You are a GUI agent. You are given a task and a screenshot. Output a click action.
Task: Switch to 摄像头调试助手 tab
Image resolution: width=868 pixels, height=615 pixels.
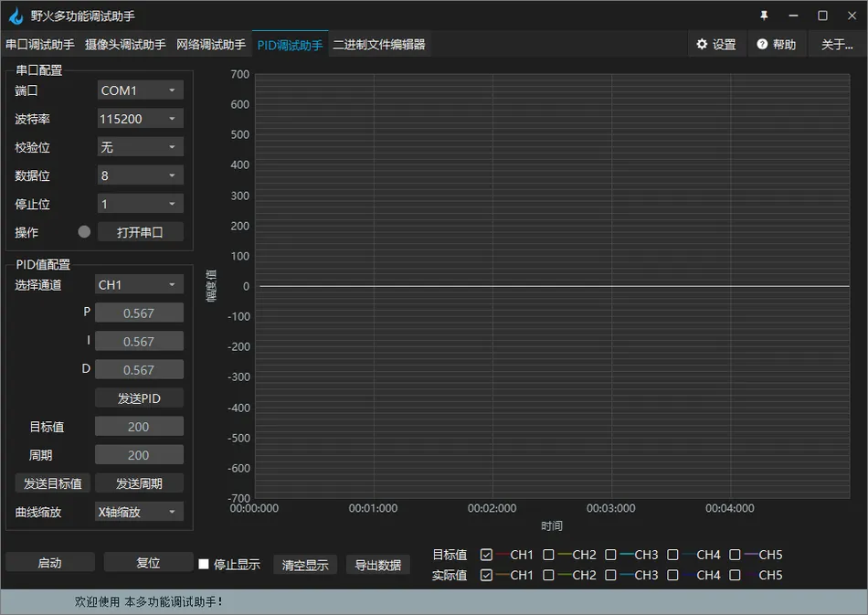click(126, 44)
